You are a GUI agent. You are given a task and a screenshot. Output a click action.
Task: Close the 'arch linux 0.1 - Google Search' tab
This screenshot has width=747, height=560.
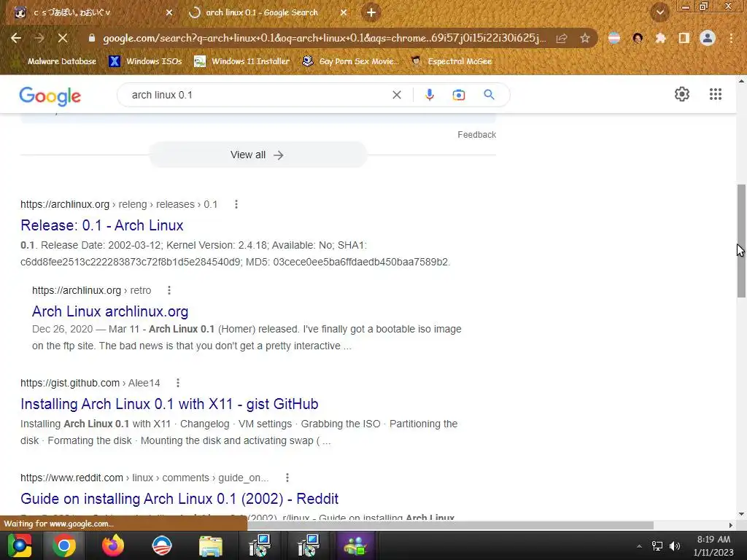point(344,13)
